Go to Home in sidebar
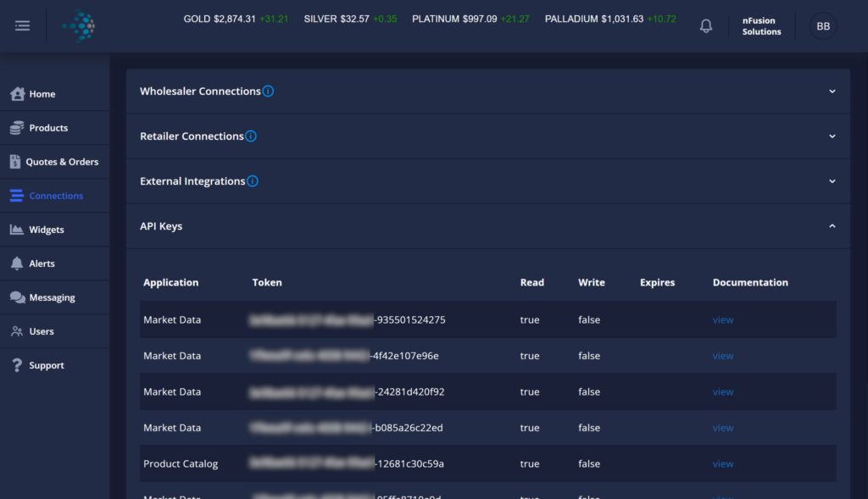This screenshot has width=868, height=499. [42, 94]
